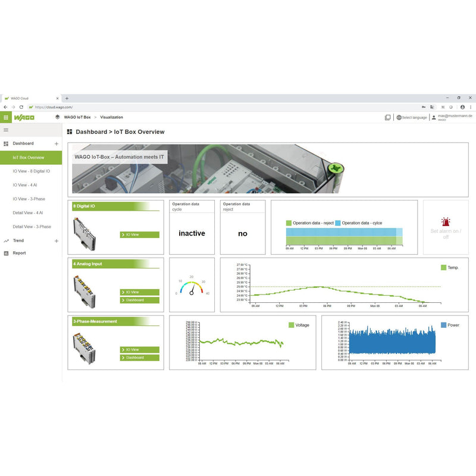Click the browser address bar URL
The image size is (476, 476).
(x=54, y=107)
